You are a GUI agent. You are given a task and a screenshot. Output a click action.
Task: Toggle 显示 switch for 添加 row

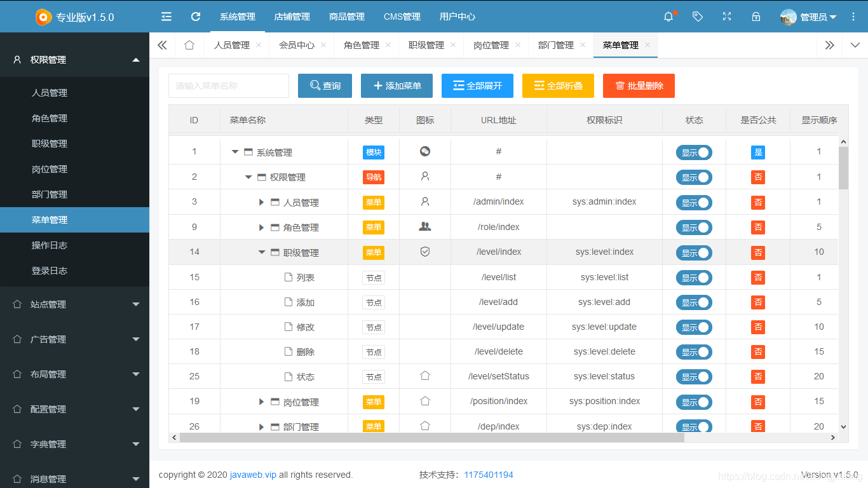[694, 302]
